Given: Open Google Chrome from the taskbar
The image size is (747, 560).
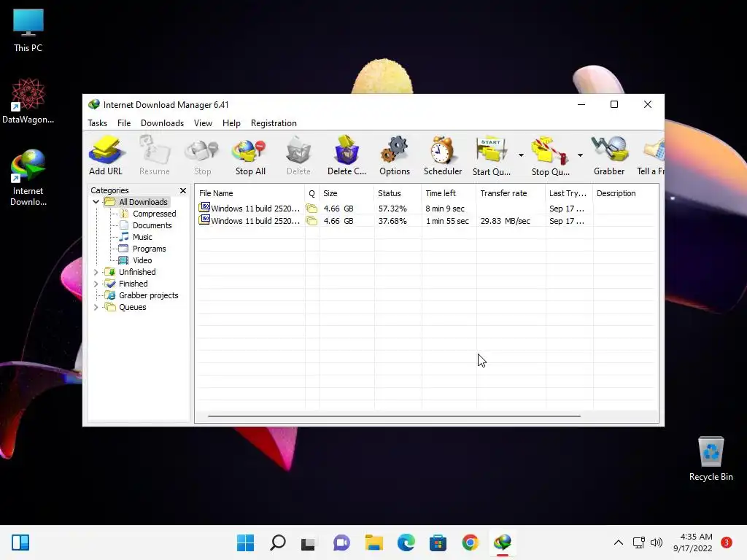Looking at the screenshot, I should (x=471, y=542).
